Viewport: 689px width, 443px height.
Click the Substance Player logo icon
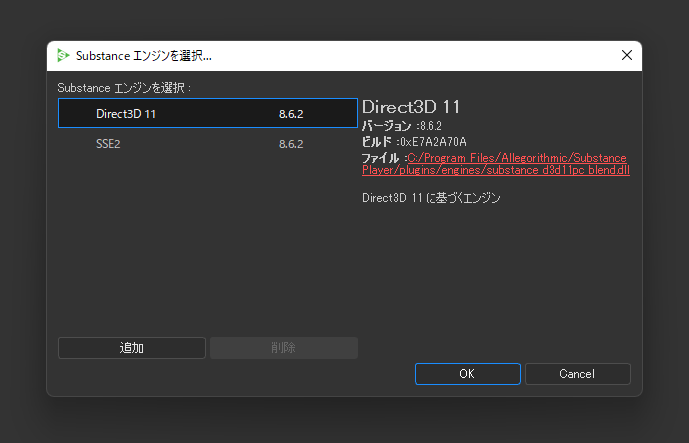(x=63, y=55)
